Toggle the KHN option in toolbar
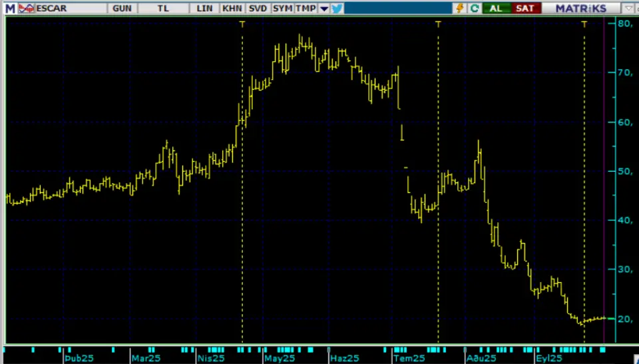The image size is (639, 364). coord(232,8)
